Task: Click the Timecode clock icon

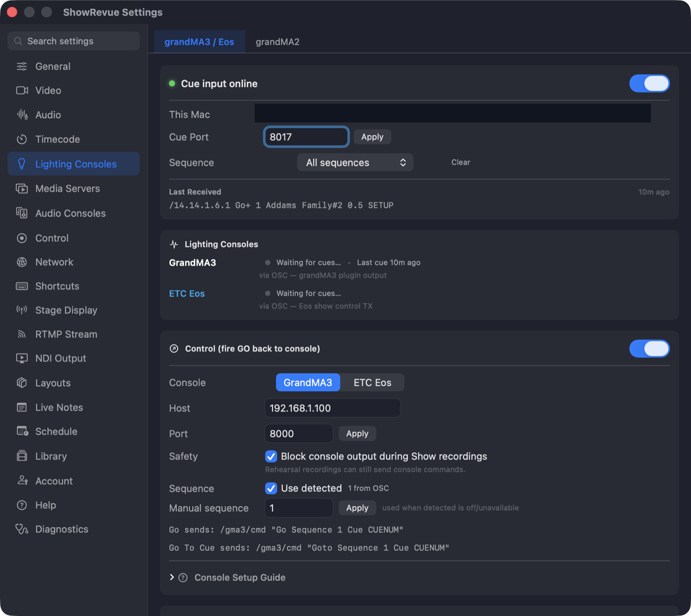Action: click(x=22, y=139)
